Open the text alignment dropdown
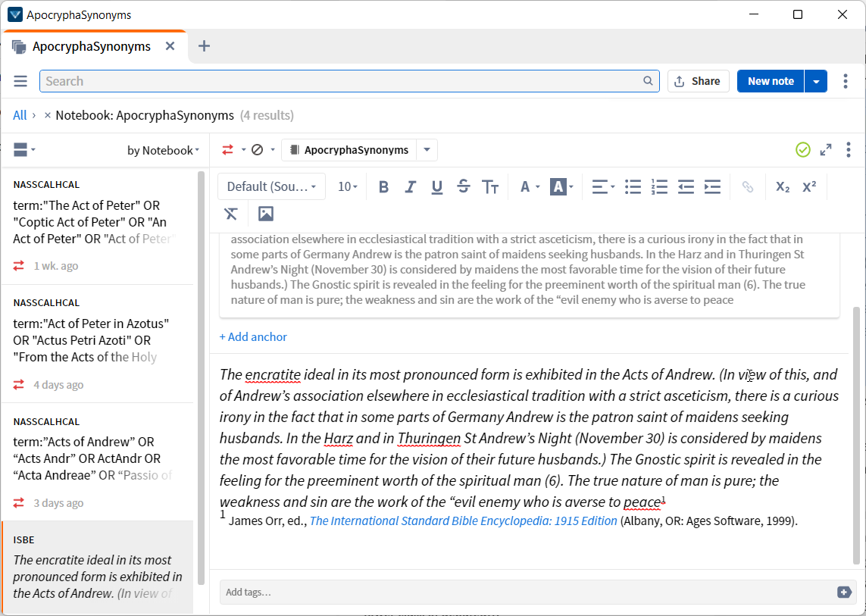This screenshot has width=866, height=616. click(x=603, y=186)
